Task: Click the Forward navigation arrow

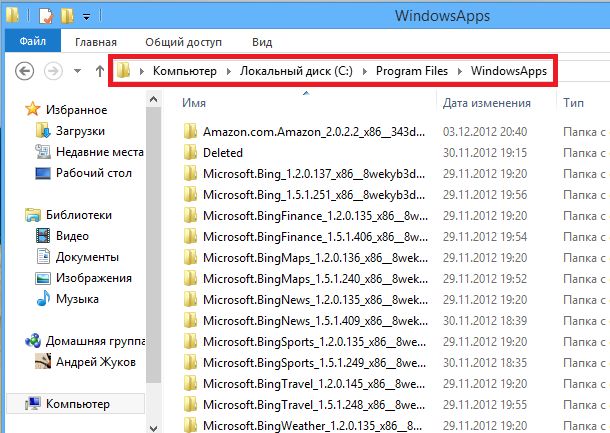Action: pos(53,71)
